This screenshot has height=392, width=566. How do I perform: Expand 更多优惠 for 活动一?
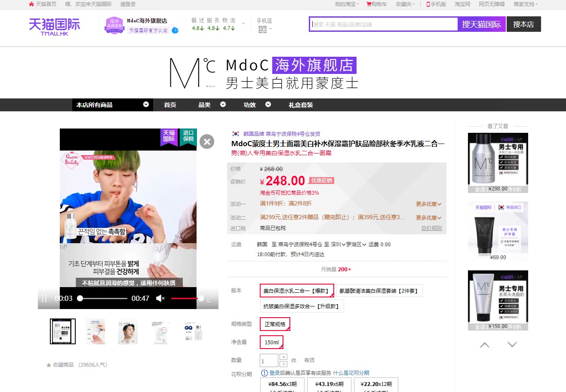coord(429,204)
